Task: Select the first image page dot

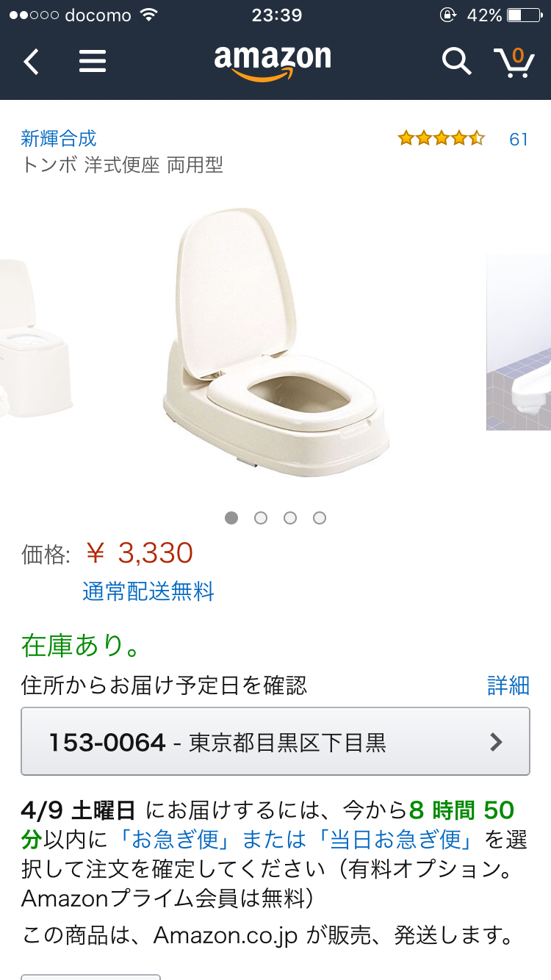Action: pos(231,518)
